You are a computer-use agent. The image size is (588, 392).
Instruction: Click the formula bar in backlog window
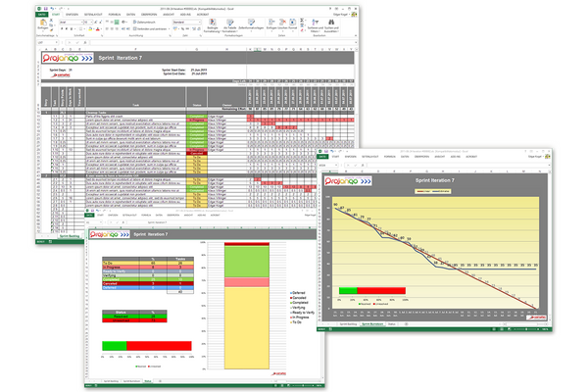point(222,42)
